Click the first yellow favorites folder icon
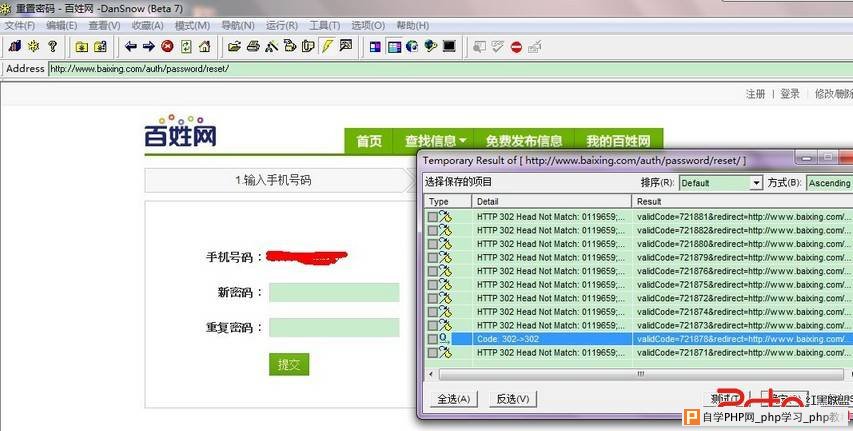 82,47
